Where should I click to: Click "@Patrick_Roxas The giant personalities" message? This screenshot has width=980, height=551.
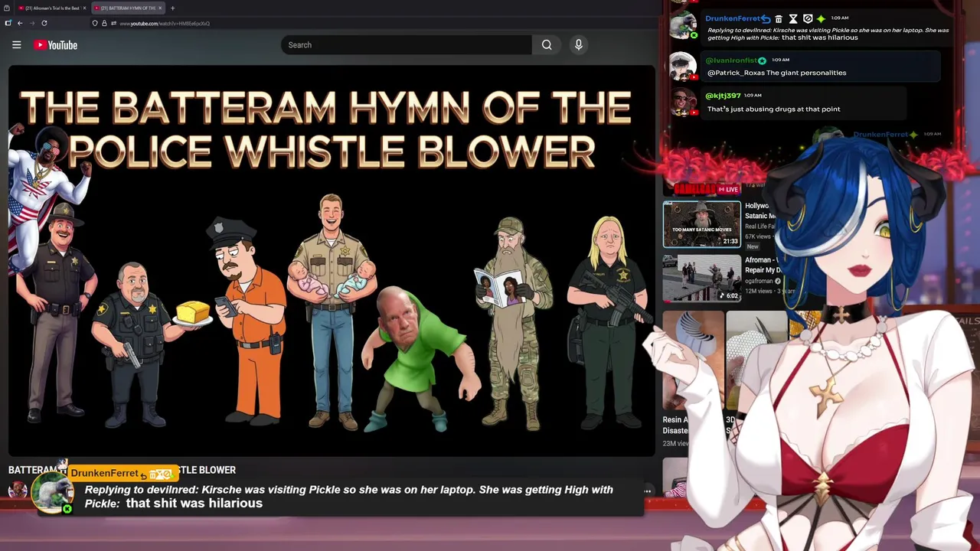click(x=776, y=73)
